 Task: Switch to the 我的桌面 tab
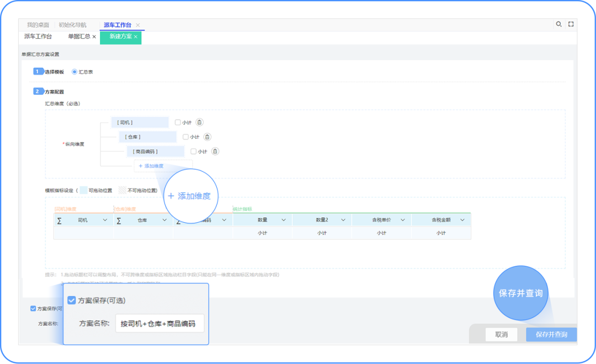(x=38, y=25)
